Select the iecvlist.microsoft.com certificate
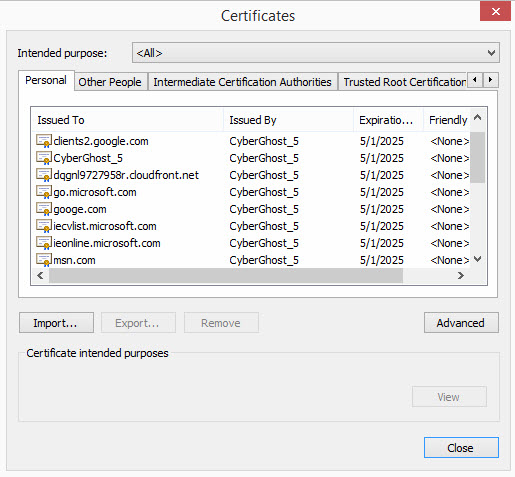The width and height of the screenshot is (515, 477). click(x=105, y=226)
